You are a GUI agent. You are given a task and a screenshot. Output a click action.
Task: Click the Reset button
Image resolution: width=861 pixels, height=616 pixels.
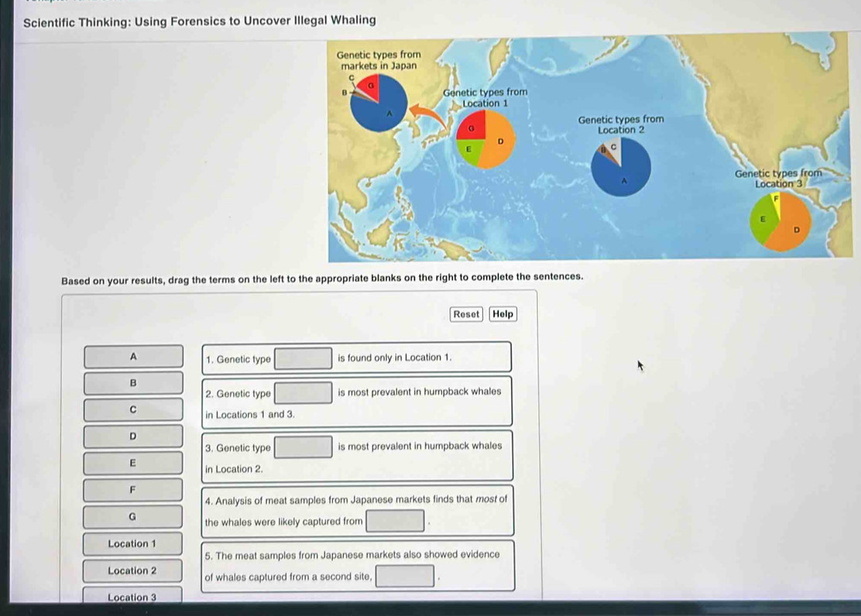pyautogui.click(x=466, y=314)
